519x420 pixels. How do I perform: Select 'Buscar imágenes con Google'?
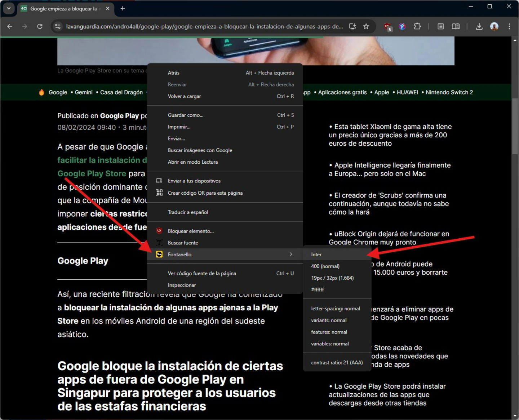(225, 150)
